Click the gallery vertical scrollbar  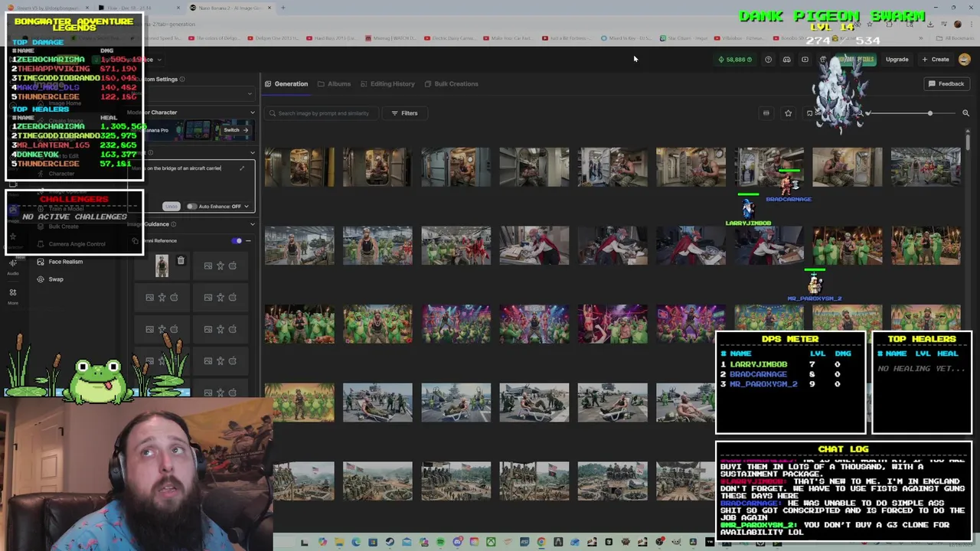(x=968, y=142)
